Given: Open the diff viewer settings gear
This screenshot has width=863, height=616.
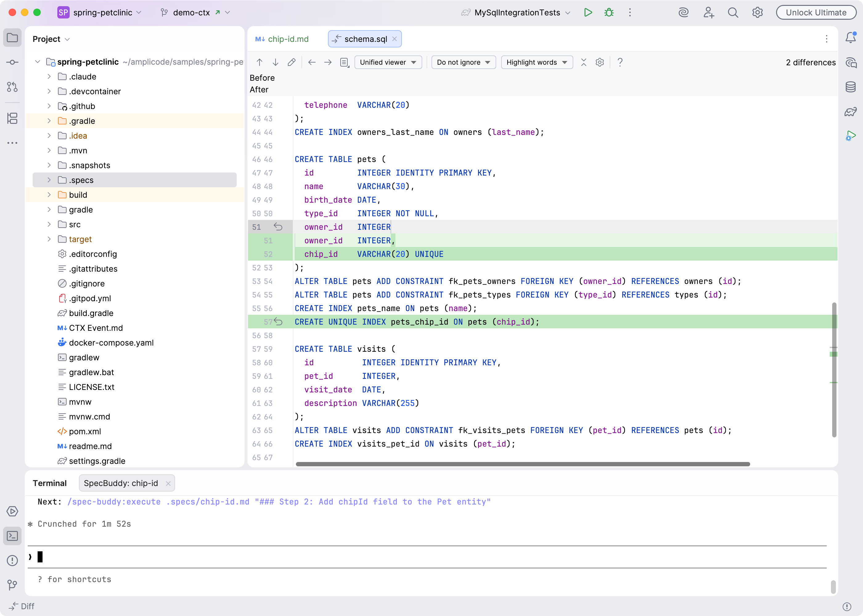Looking at the screenshot, I should pos(599,62).
